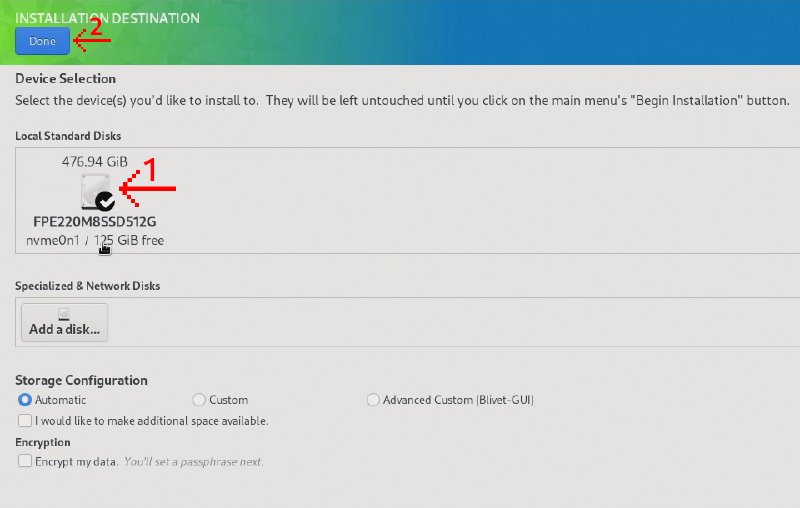
Task: Click the Local Standard Disks label
Action: click(68, 135)
